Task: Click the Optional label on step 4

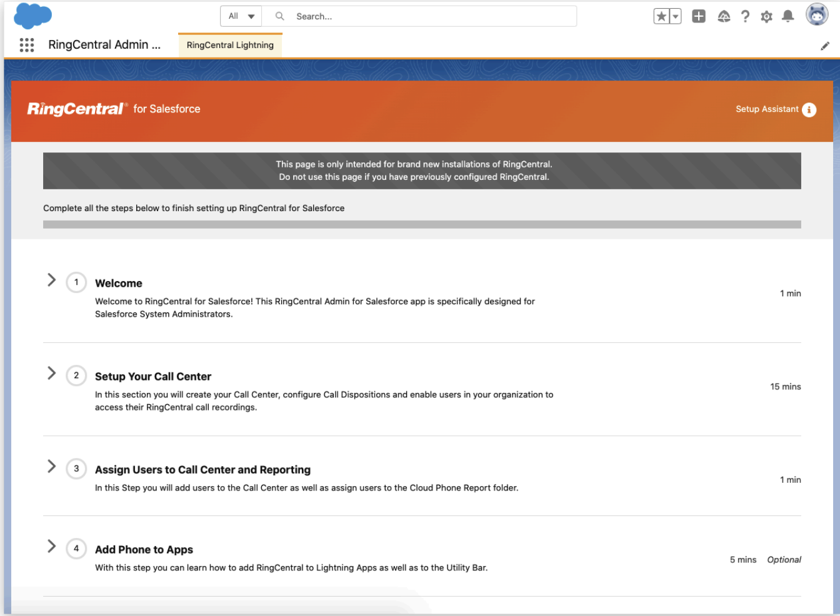Action: [x=784, y=560]
